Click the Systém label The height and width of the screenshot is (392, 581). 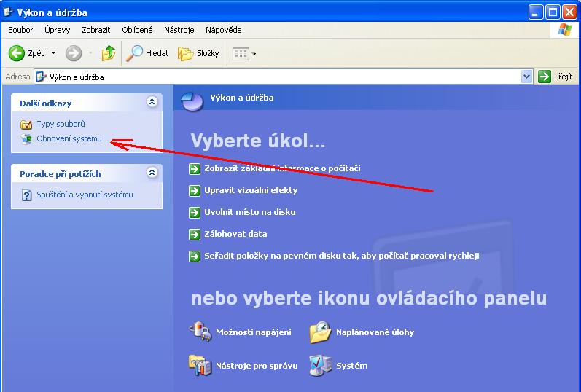point(351,366)
